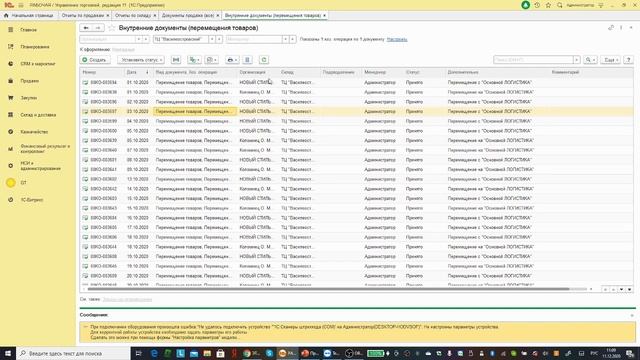Click the warehouse filter field ТЦ Василеостровский

[x=181, y=39]
